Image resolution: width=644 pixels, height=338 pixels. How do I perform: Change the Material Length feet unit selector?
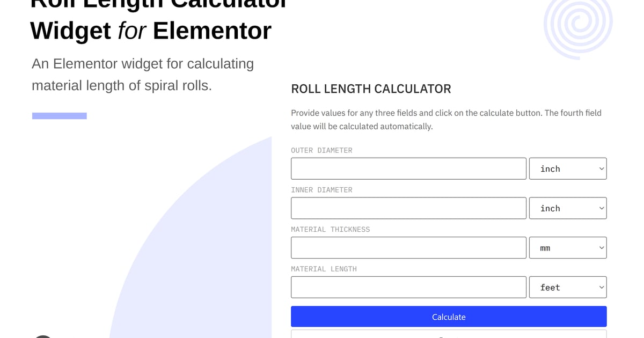point(568,287)
